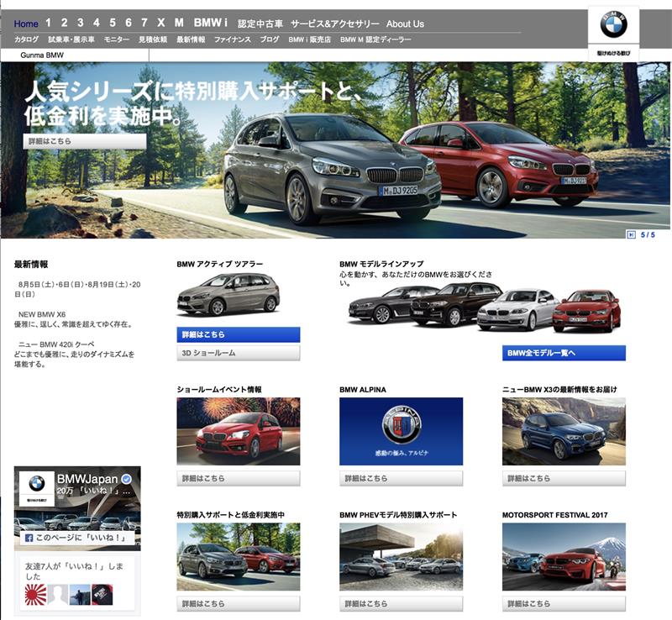This screenshot has width=672, height=620.
Task: Click 詳細はこちら on the hero banner
Action: tap(85, 141)
